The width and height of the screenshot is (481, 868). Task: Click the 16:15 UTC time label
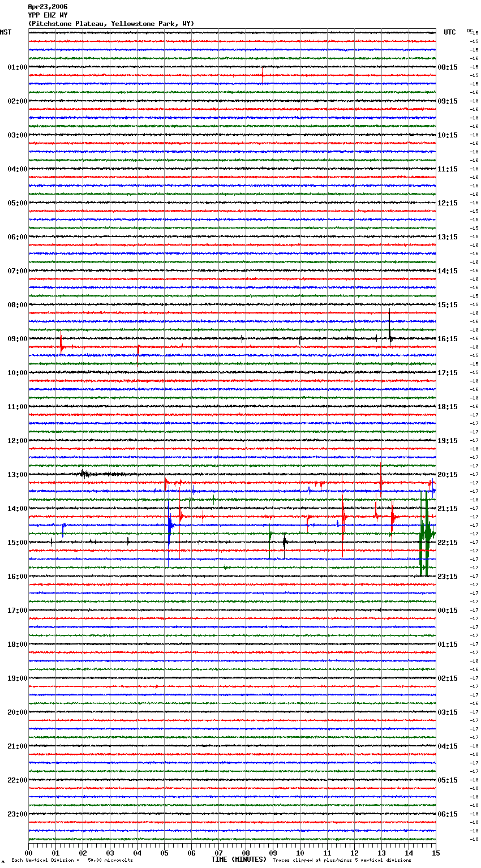pos(448,339)
